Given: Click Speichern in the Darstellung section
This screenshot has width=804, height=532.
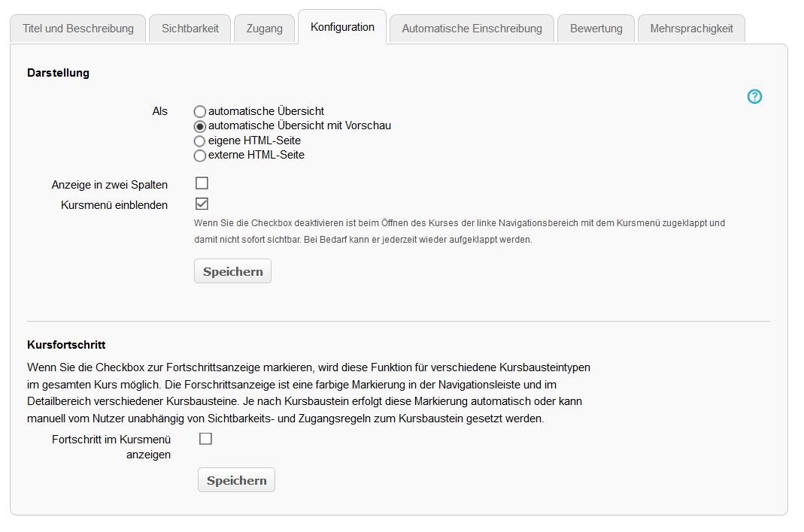Looking at the screenshot, I should click(x=232, y=271).
